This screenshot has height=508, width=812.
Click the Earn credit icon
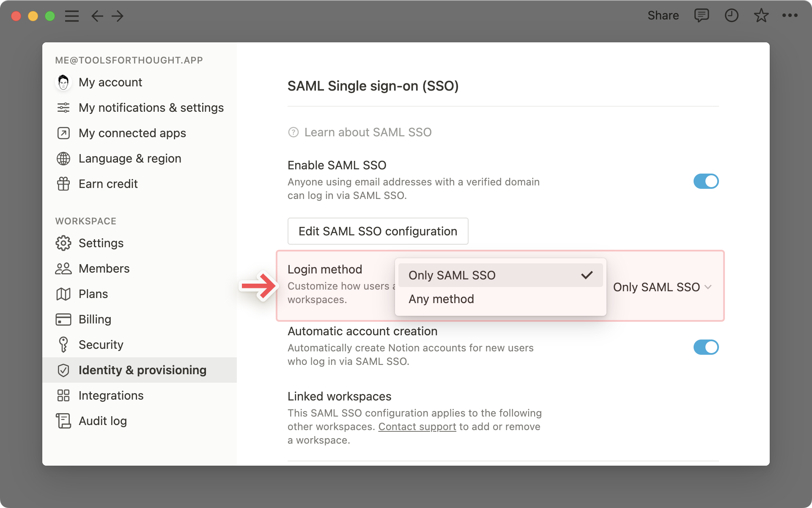pyautogui.click(x=63, y=184)
